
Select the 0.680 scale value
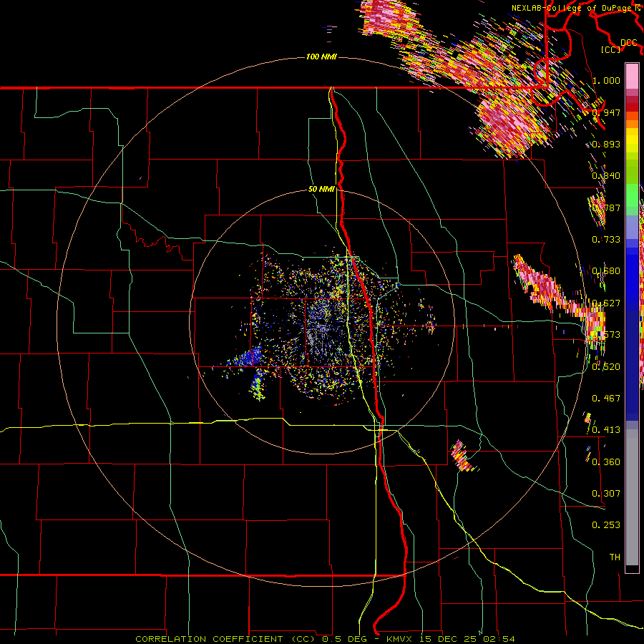click(x=606, y=271)
